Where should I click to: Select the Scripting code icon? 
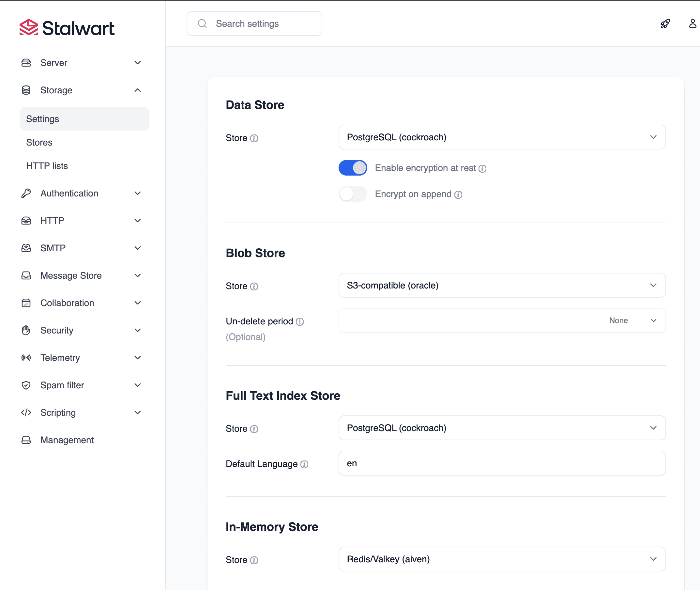coord(26,412)
